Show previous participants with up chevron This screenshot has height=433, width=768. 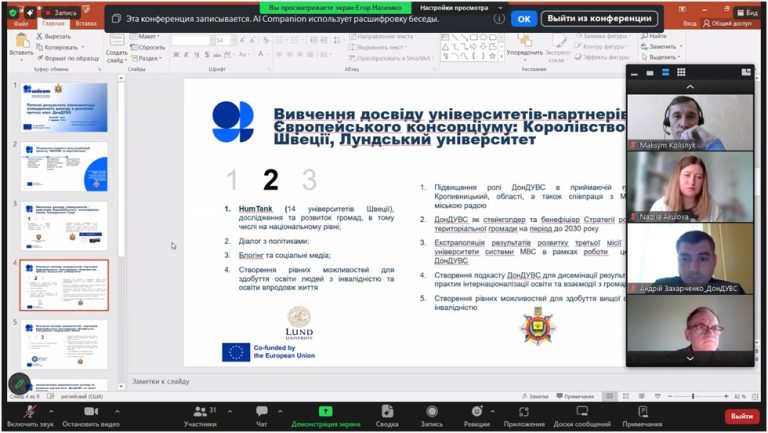pos(690,87)
